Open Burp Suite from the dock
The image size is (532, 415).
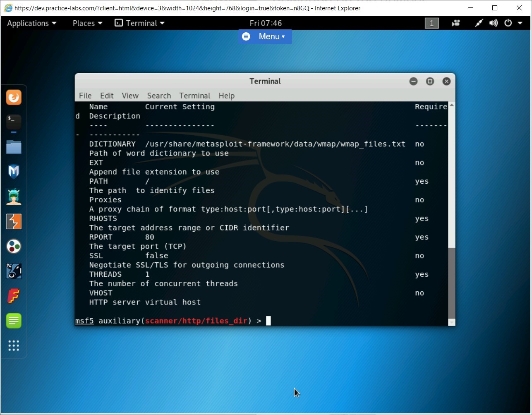coord(14,221)
